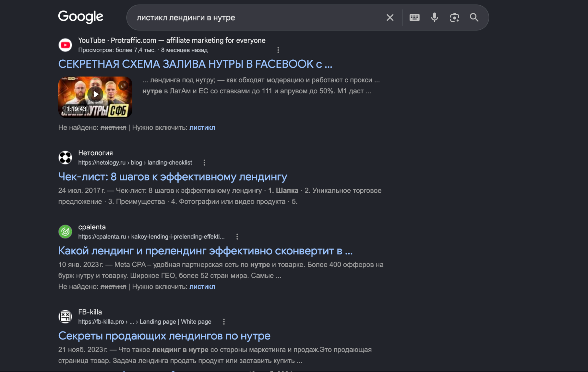Click the netology.ru breadcrumb URL
The width and height of the screenshot is (588, 372).
(135, 163)
